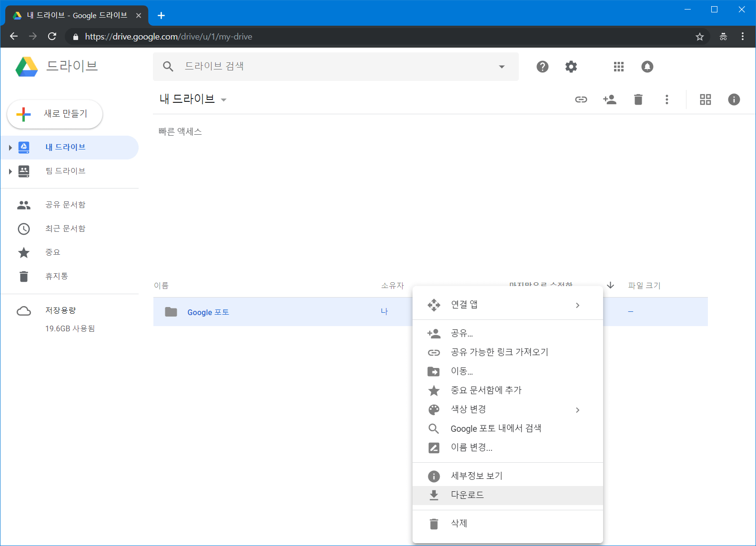Click the get shareable link icon in toolbar

point(581,99)
